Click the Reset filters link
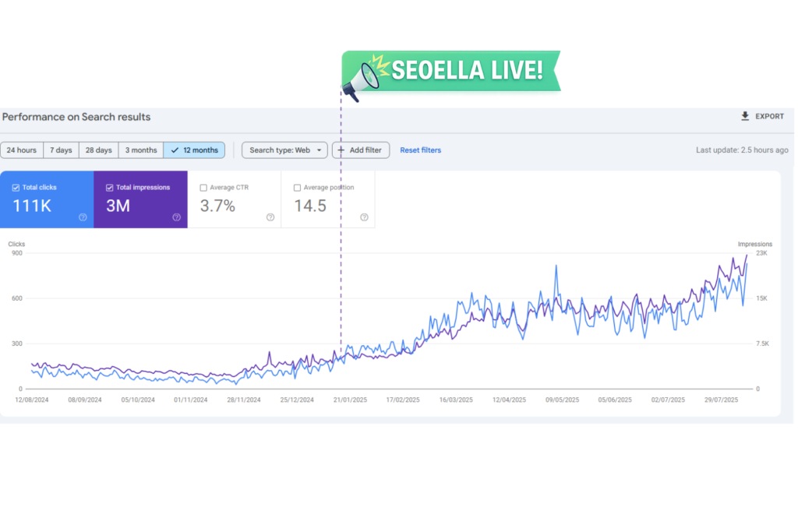This screenshot has width=798, height=532. coord(420,150)
